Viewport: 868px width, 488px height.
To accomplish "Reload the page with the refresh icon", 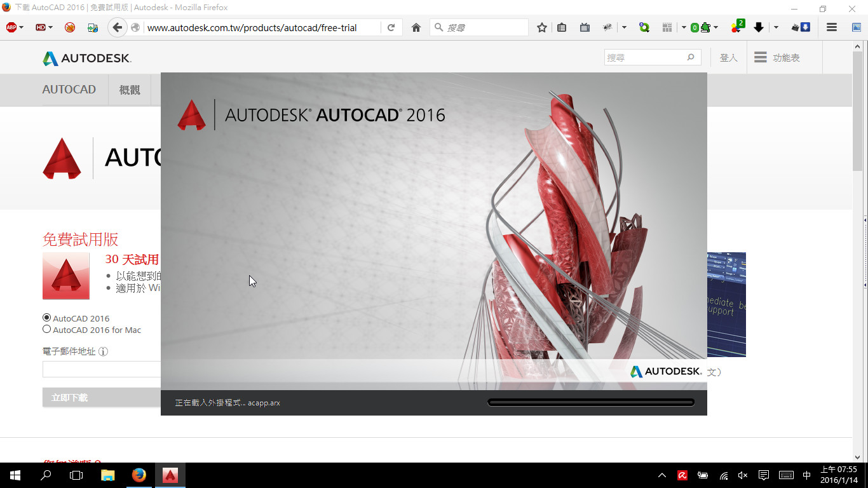I will pos(391,27).
